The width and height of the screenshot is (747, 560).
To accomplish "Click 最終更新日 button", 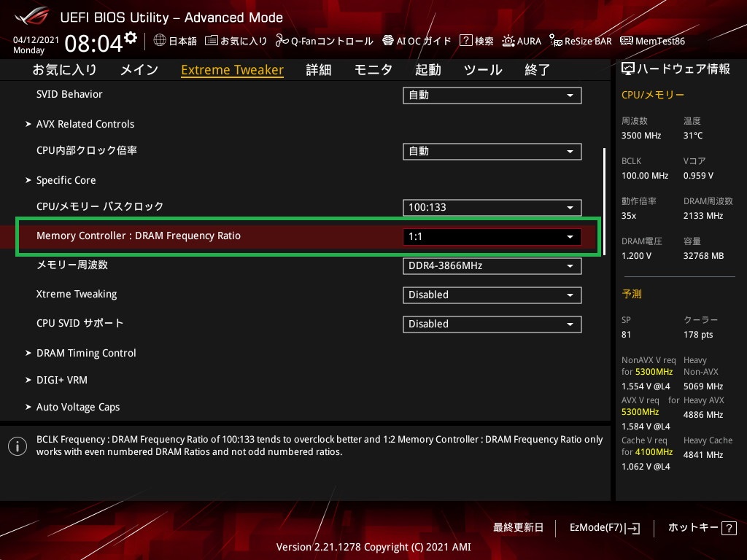I will 519,528.
